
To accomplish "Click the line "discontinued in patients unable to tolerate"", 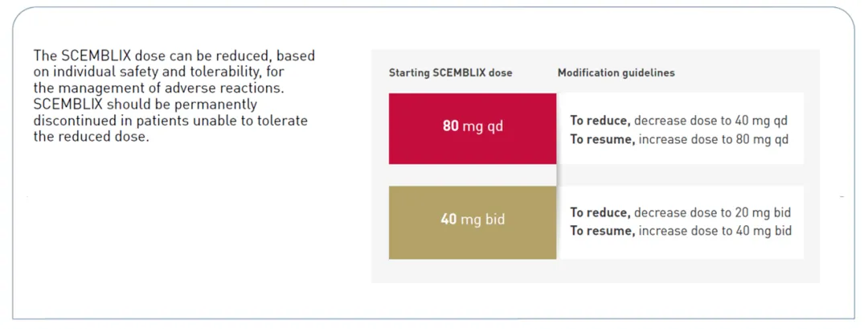I will [x=170, y=121].
